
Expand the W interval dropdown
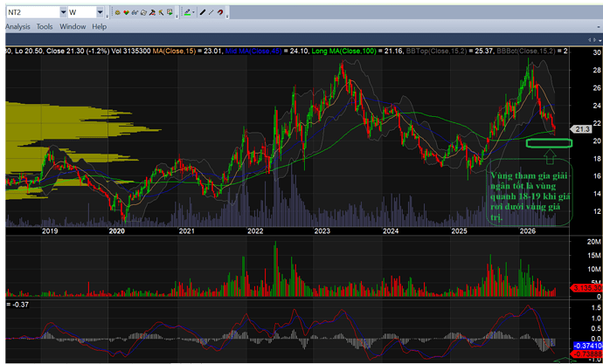100,12
